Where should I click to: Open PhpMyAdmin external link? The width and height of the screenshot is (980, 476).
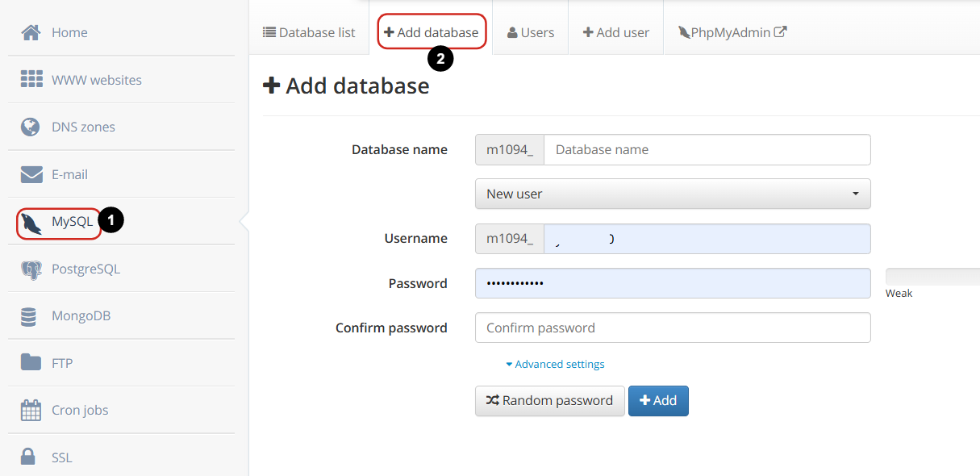[732, 33]
